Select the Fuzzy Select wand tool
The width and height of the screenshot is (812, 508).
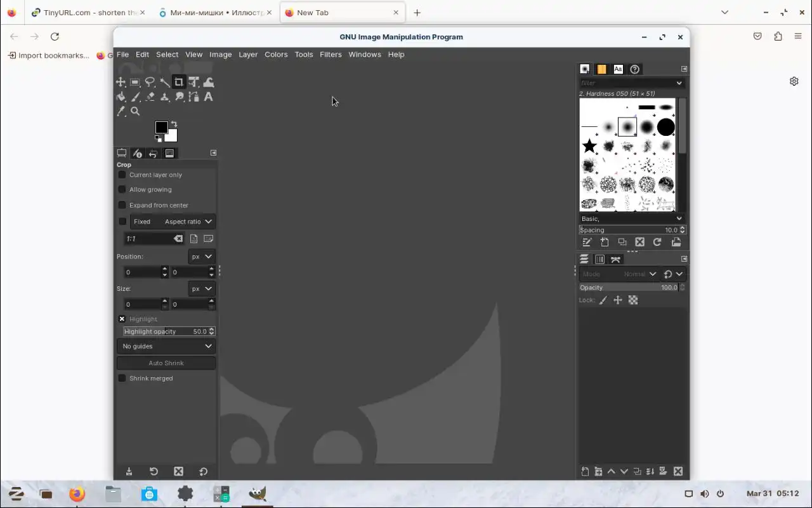pos(164,82)
